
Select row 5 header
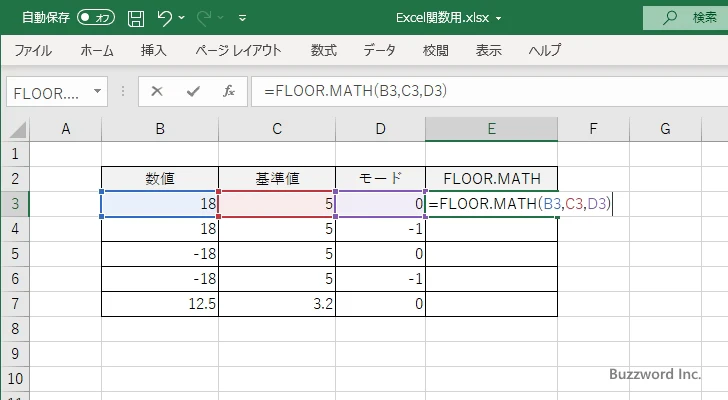click(x=15, y=254)
